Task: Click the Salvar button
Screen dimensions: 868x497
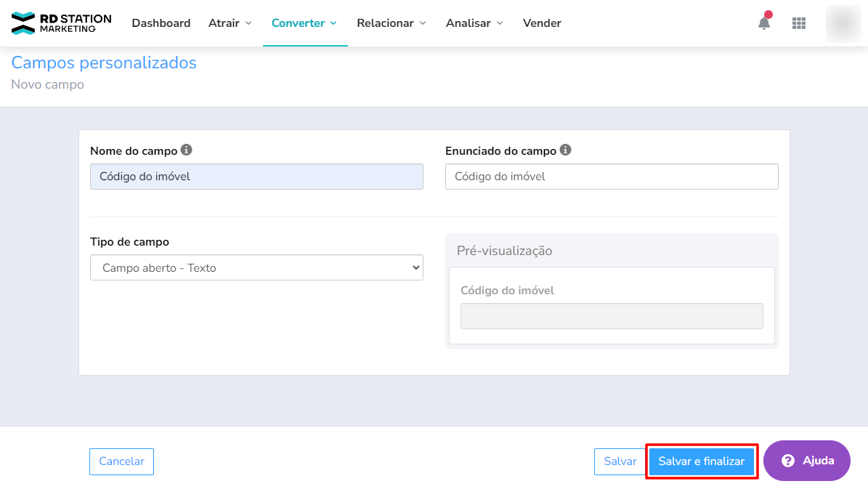Action: pos(620,461)
